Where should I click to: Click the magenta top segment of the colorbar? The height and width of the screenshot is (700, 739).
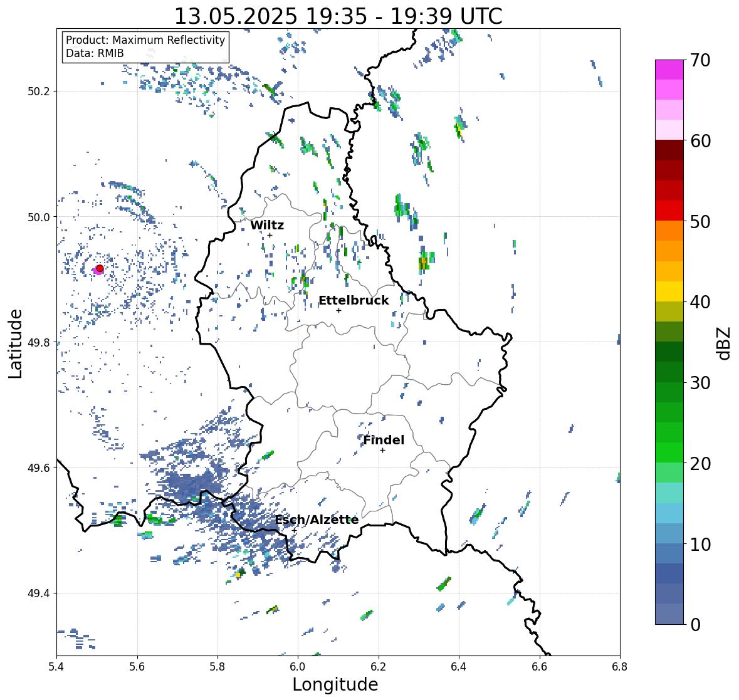coord(669,70)
